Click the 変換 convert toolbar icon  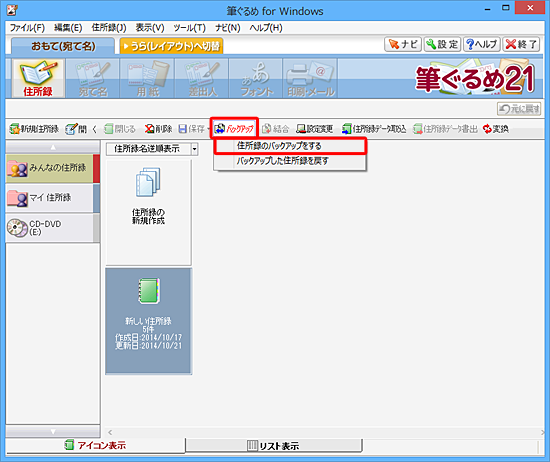click(496, 129)
